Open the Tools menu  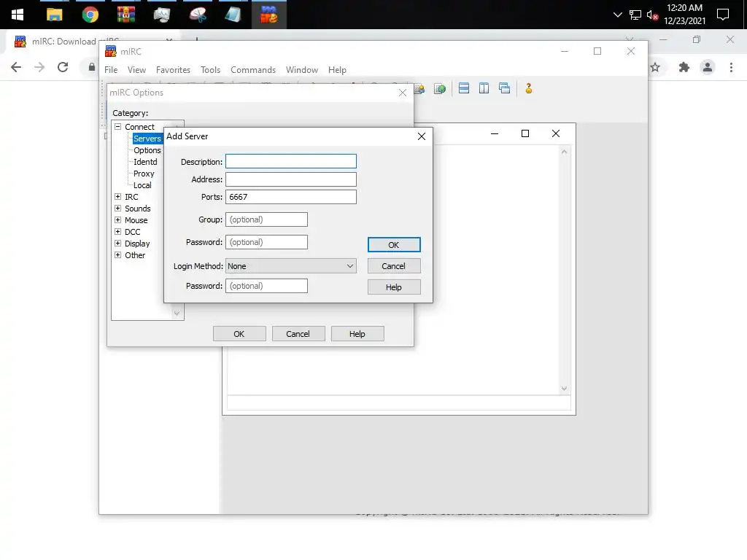210,70
